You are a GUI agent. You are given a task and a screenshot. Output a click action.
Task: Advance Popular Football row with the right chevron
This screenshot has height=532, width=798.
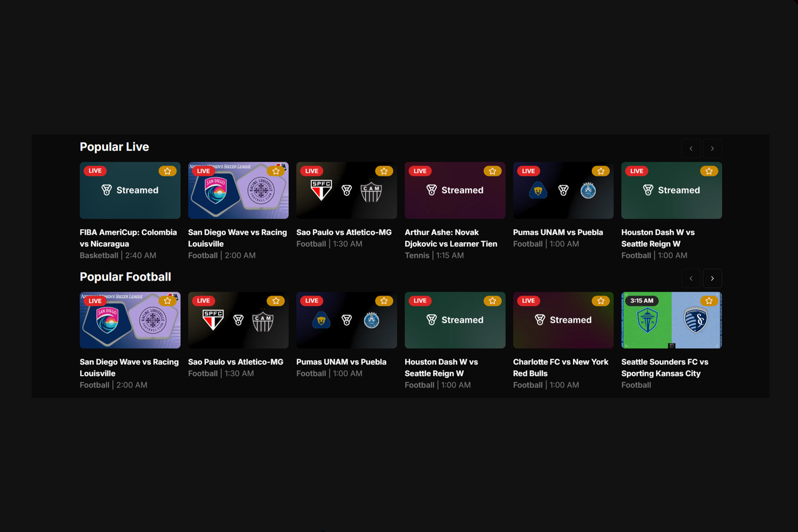(712, 278)
